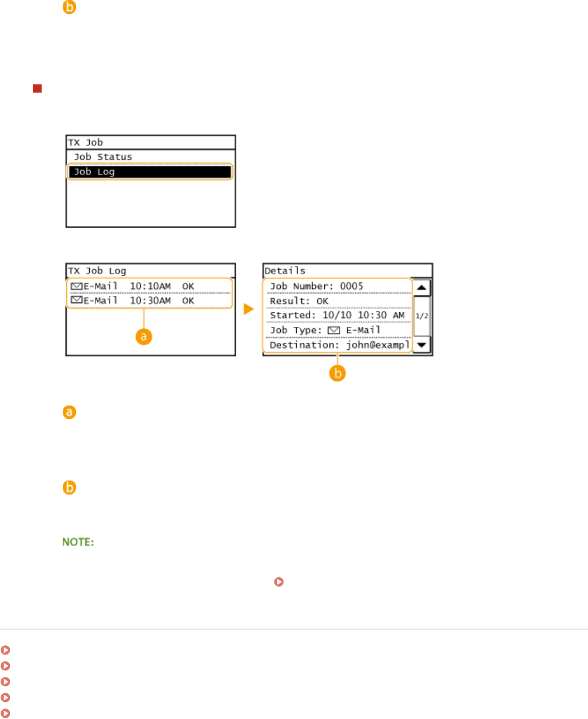Select the highlighted Job Log menu item

150,172
